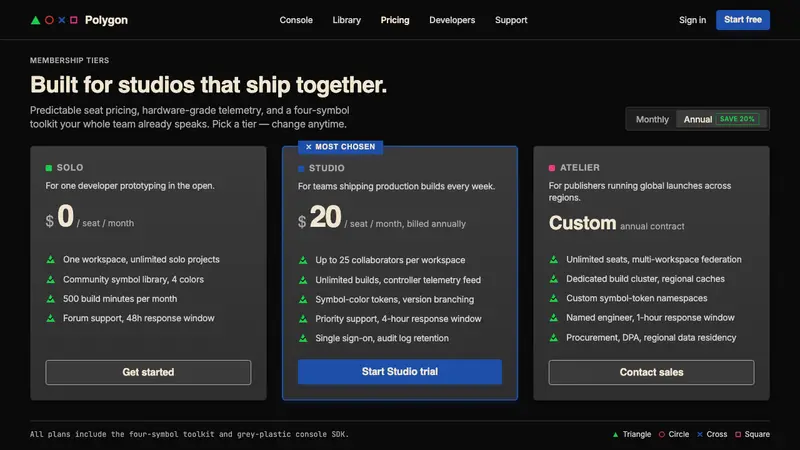The width and height of the screenshot is (800, 450).
Task: Click the footer Circle legend icon
Action: tap(662, 434)
